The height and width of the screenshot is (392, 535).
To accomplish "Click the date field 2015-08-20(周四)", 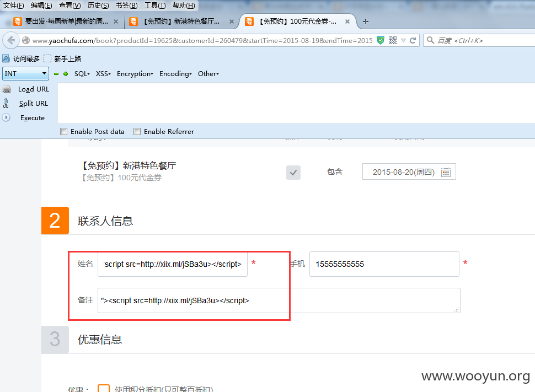I will click(x=409, y=171).
